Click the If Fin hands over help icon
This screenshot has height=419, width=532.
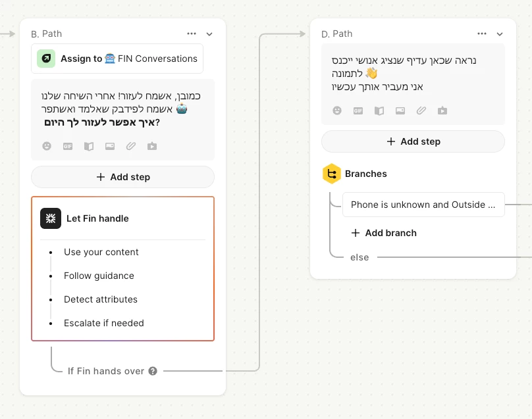(x=153, y=371)
